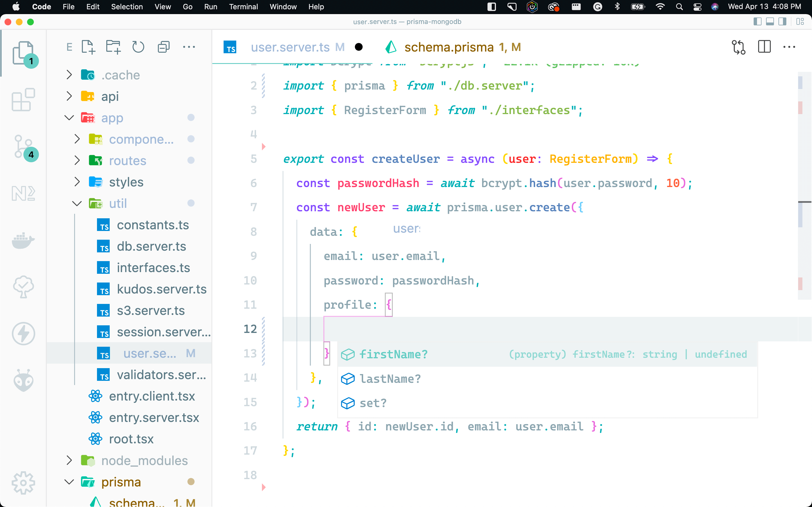Split the editor to the right
Screen dimensions: 812x507
point(764,47)
